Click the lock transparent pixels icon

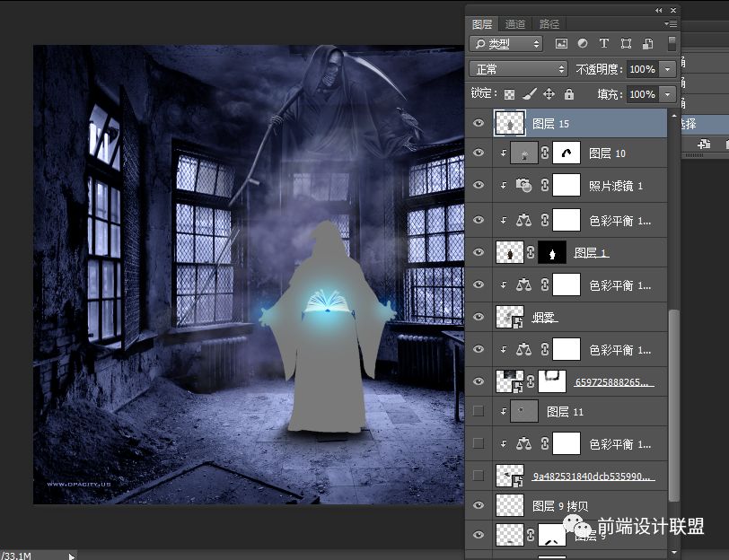click(510, 94)
